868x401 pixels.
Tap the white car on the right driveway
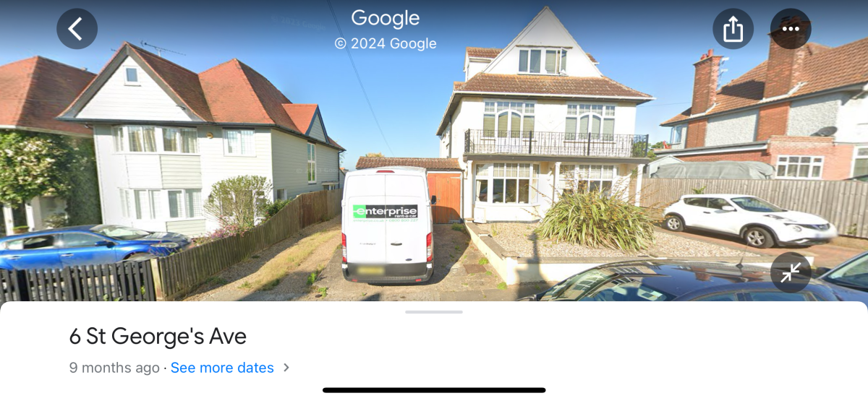[749, 220]
